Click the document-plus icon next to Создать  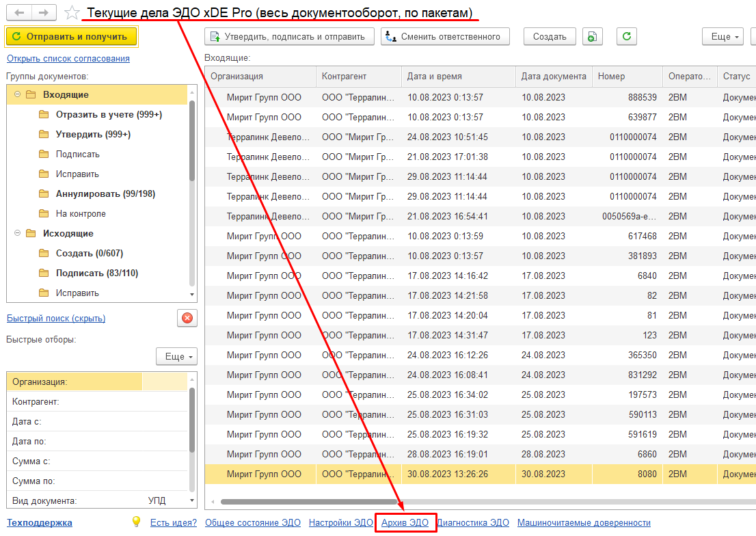(592, 37)
